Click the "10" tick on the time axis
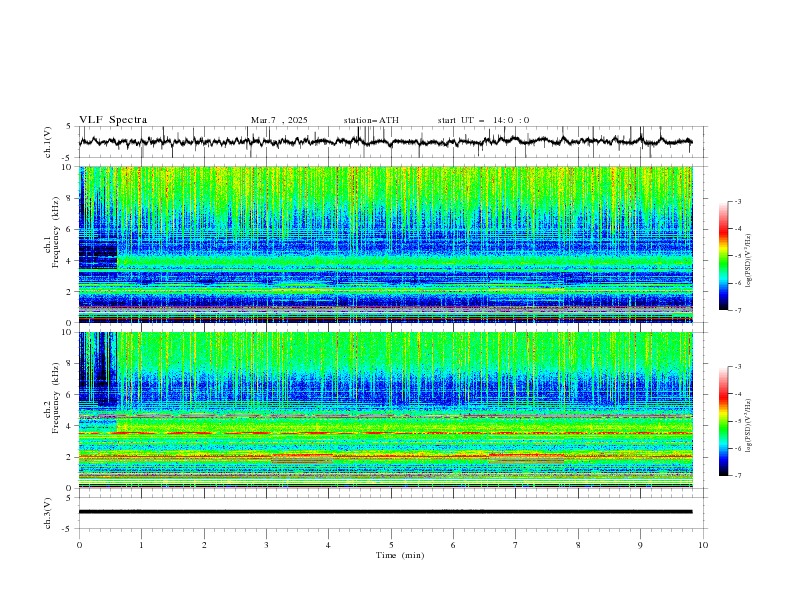792x612 pixels. tap(703, 545)
